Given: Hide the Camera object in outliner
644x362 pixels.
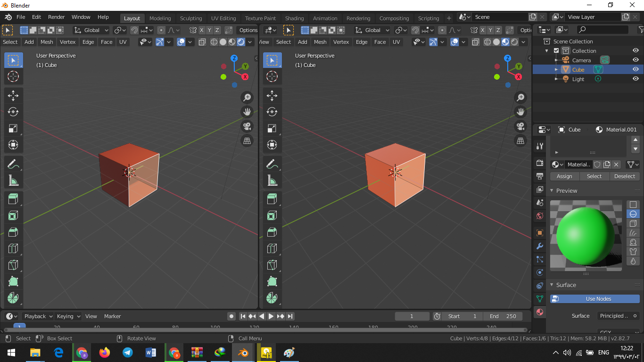Looking at the screenshot, I should (636, 60).
